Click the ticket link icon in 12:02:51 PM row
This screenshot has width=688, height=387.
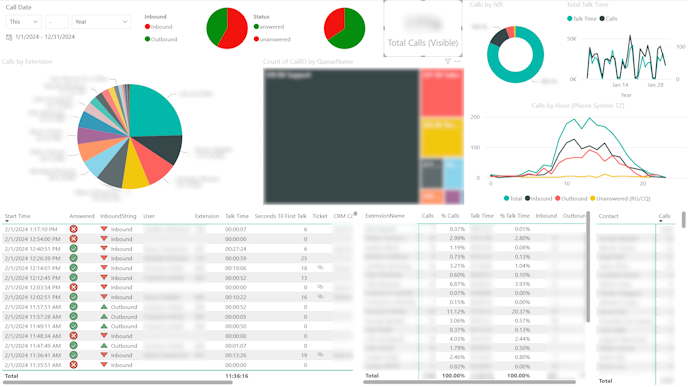[x=320, y=297]
